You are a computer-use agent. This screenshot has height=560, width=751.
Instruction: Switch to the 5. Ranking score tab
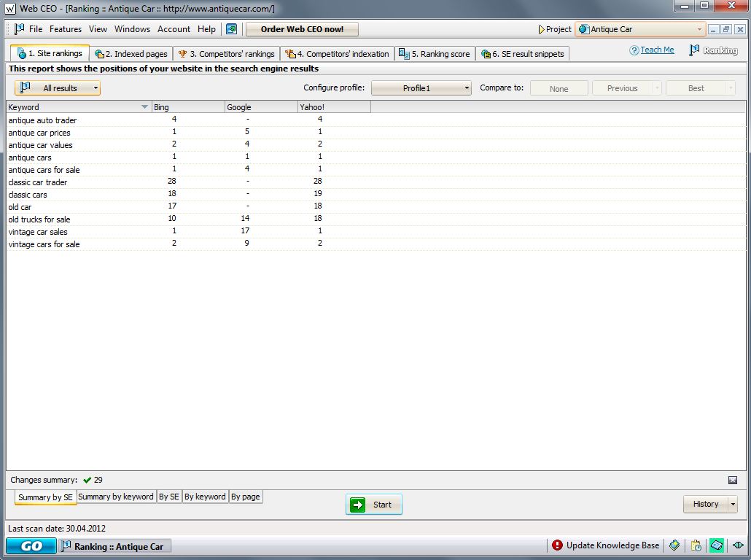[435, 54]
